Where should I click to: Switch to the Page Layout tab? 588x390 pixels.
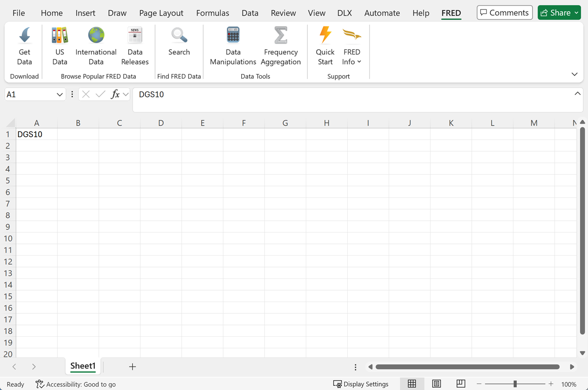[161, 13]
